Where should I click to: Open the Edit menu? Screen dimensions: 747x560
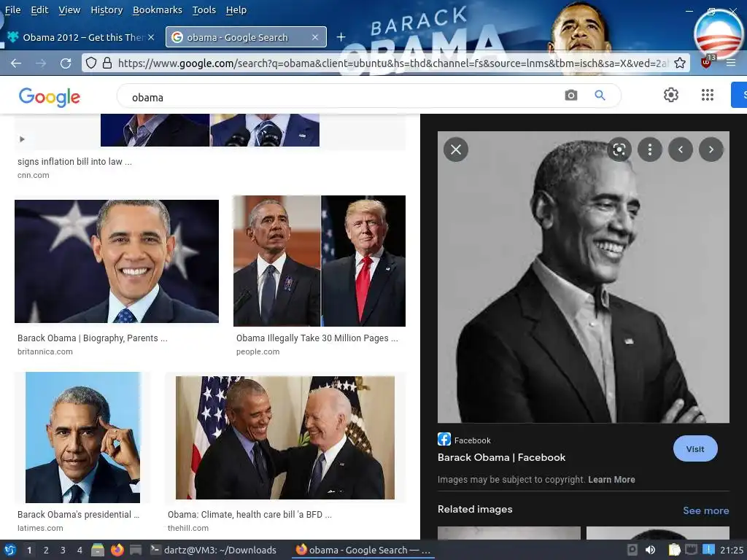[39, 10]
